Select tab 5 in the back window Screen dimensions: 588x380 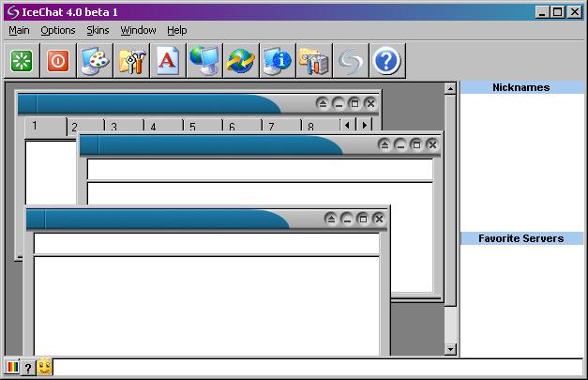[204, 126]
